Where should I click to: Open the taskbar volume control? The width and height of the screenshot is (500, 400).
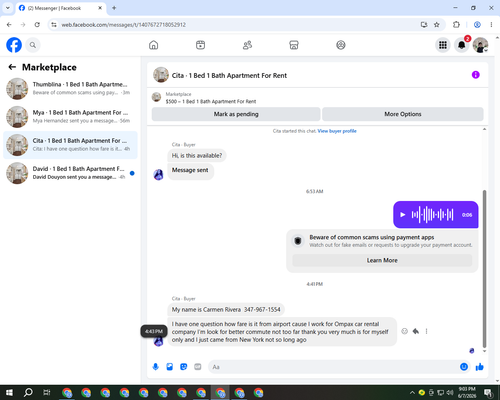pyautogui.click(x=450, y=393)
